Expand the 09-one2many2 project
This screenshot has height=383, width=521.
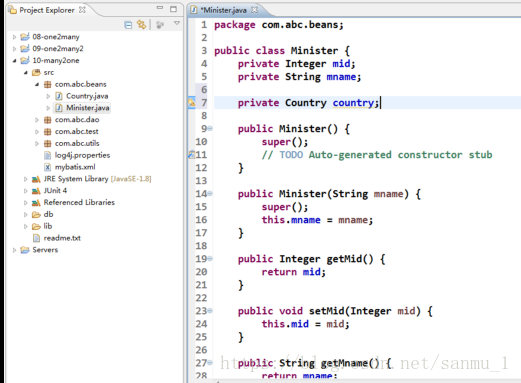tap(14, 49)
